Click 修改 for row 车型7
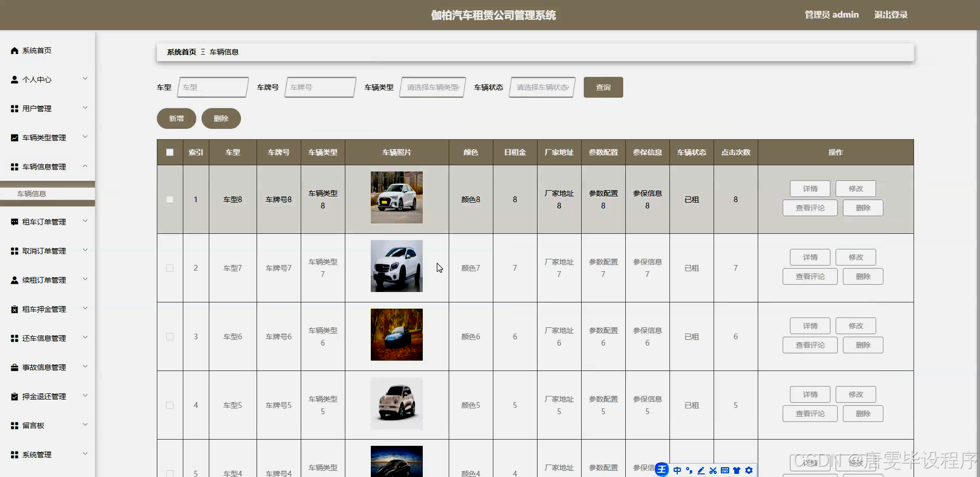This screenshot has height=477, width=980. coord(855,257)
